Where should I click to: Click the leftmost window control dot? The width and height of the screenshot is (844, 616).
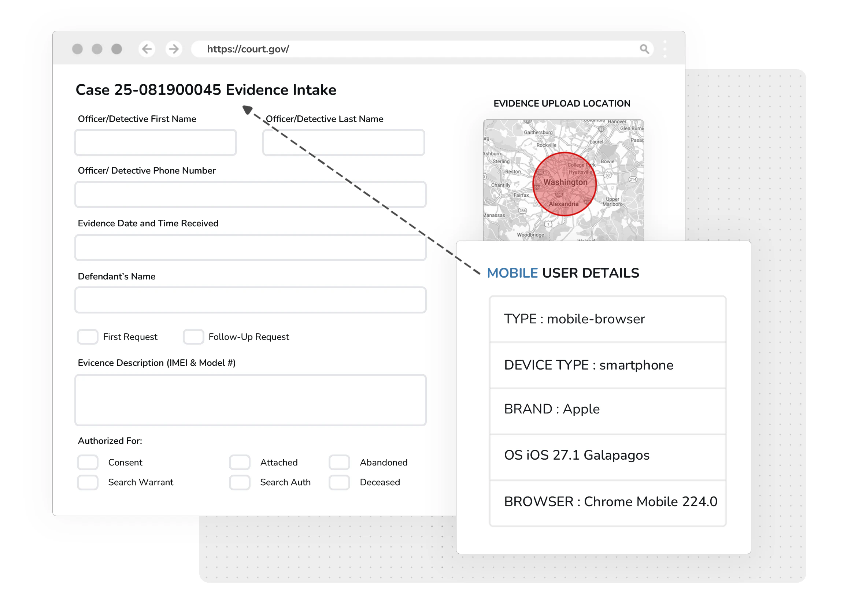point(78,49)
